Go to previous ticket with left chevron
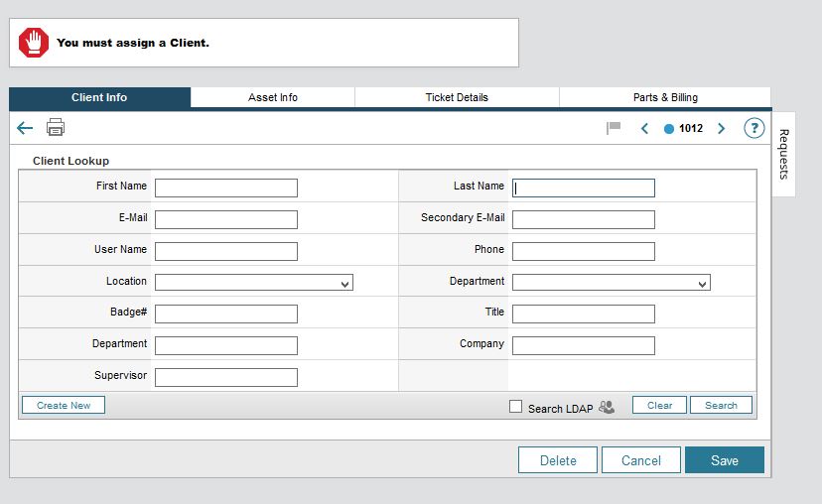The image size is (822, 504). pos(645,128)
